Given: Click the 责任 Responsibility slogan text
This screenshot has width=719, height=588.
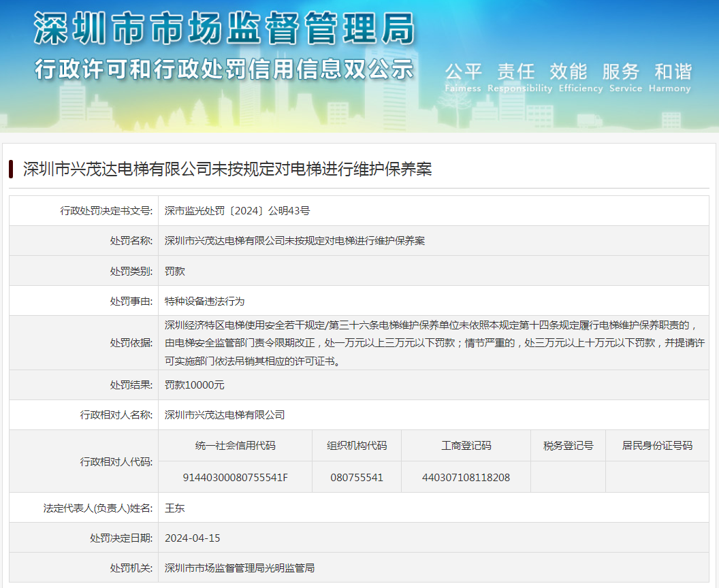Looking at the screenshot, I should (x=520, y=78).
